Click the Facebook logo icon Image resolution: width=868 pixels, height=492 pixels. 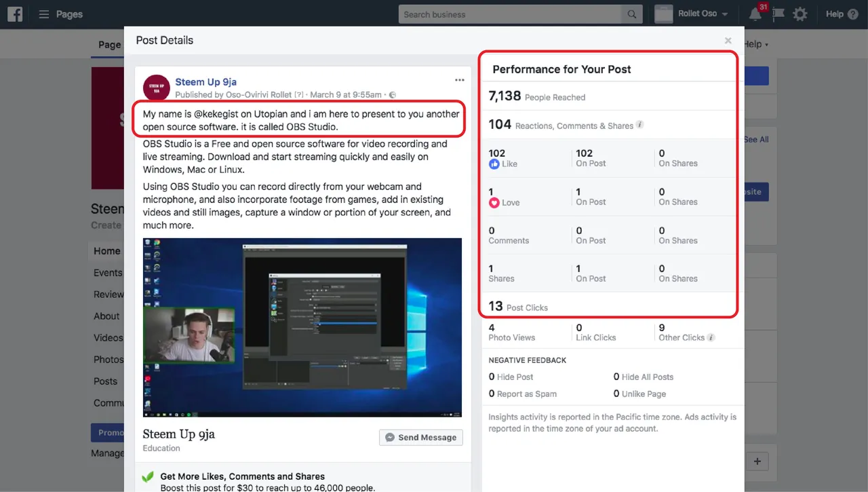[15, 14]
